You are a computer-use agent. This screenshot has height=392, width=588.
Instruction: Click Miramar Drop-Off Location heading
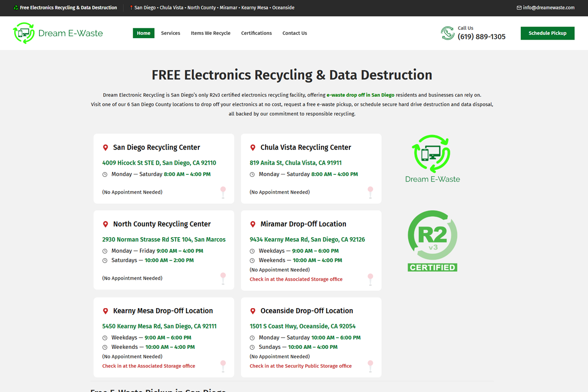[x=303, y=224]
